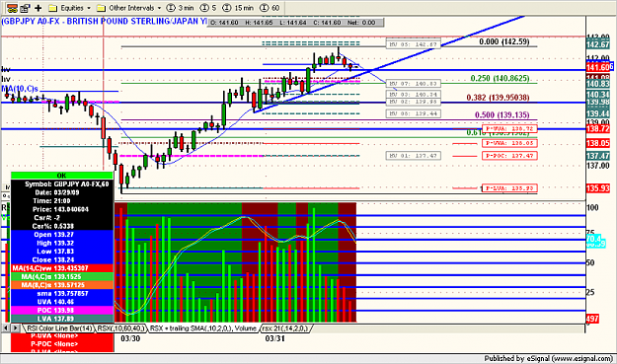Click the green MA(4,C)s 139.1525 row

coord(62,277)
